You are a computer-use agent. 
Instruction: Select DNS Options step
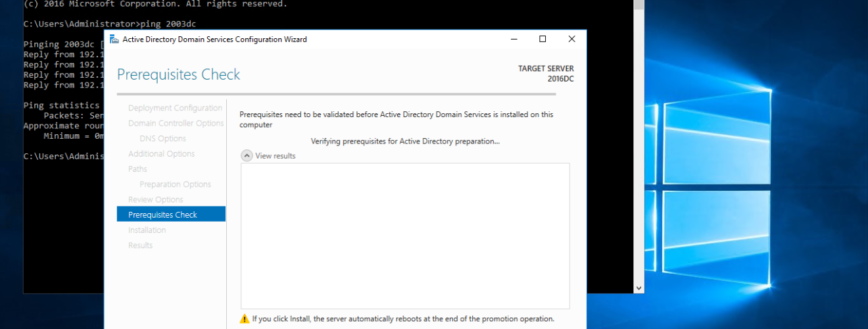163,138
